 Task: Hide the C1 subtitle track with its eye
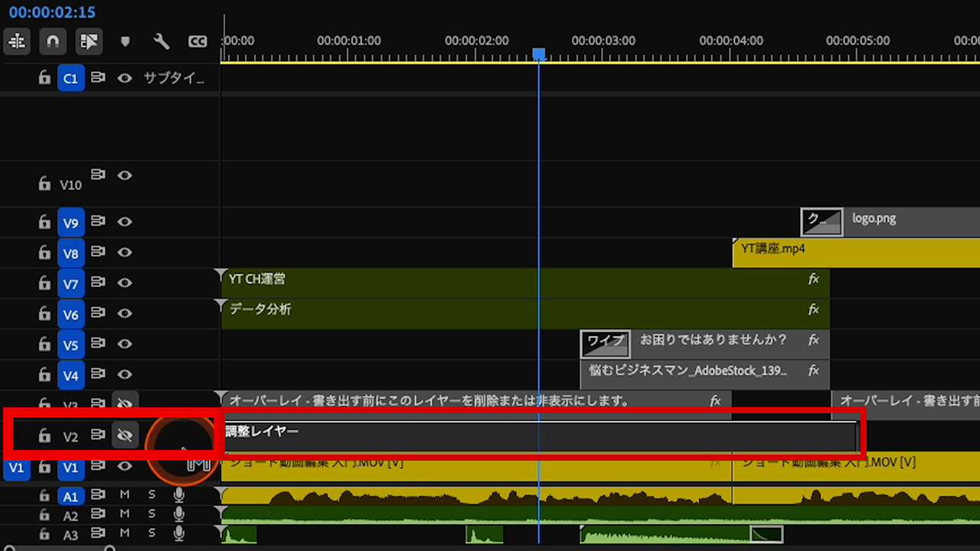pos(125,78)
